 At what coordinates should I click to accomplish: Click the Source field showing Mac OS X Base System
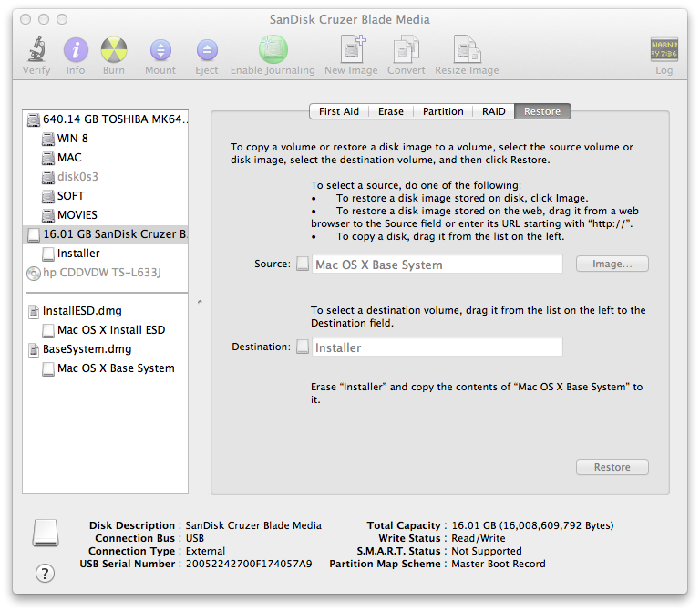pyautogui.click(x=437, y=265)
